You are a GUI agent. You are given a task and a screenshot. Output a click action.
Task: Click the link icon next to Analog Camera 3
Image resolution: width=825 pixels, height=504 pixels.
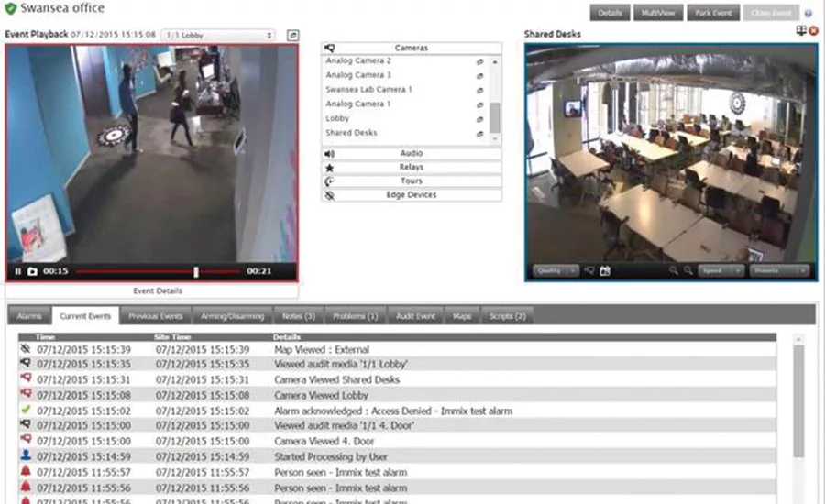tap(479, 76)
